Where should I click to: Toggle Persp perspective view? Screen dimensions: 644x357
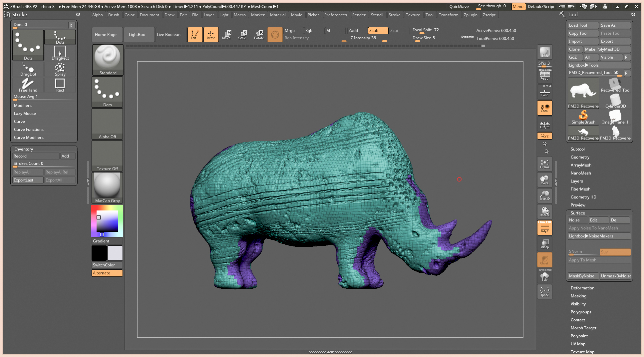tap(544, 75)
